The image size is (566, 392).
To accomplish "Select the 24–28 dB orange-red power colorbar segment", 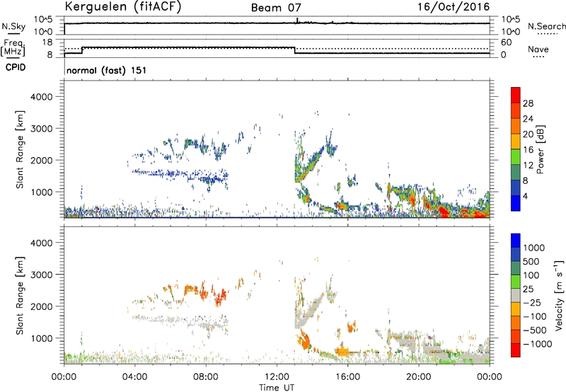I will point(516,110).
